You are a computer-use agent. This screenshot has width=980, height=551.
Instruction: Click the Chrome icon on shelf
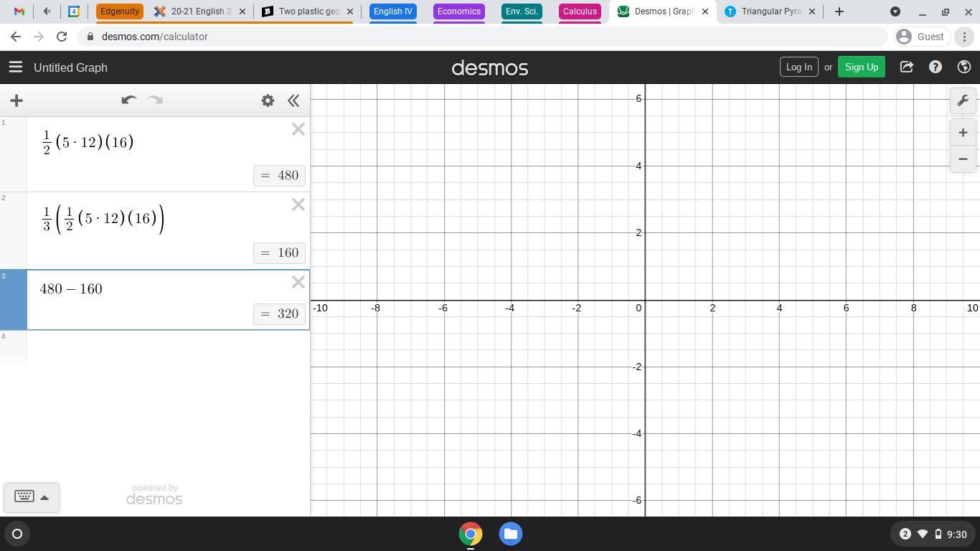[471, 534]
